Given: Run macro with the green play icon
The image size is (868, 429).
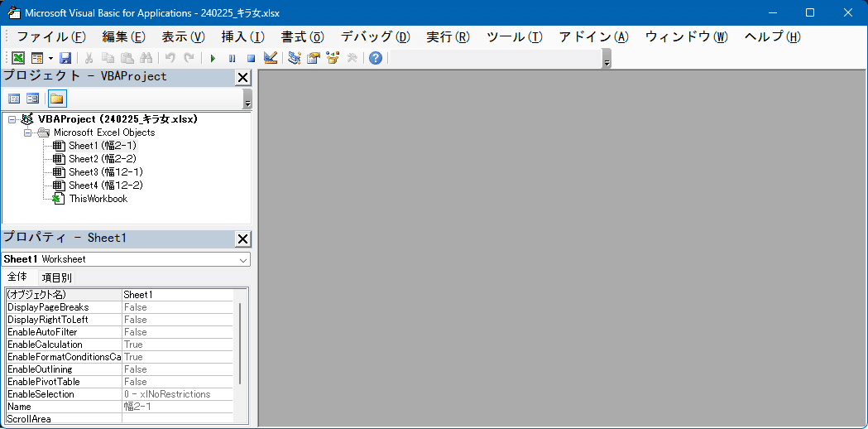Looking at the screenshot, I should pyautogui.click(x=213, y=58).
